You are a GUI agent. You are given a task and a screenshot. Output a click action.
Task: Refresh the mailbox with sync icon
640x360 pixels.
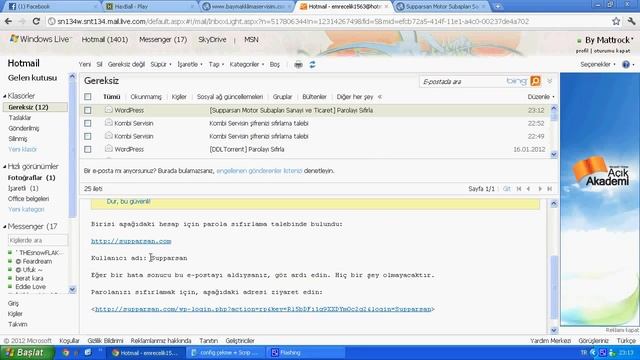pos(312,64)
